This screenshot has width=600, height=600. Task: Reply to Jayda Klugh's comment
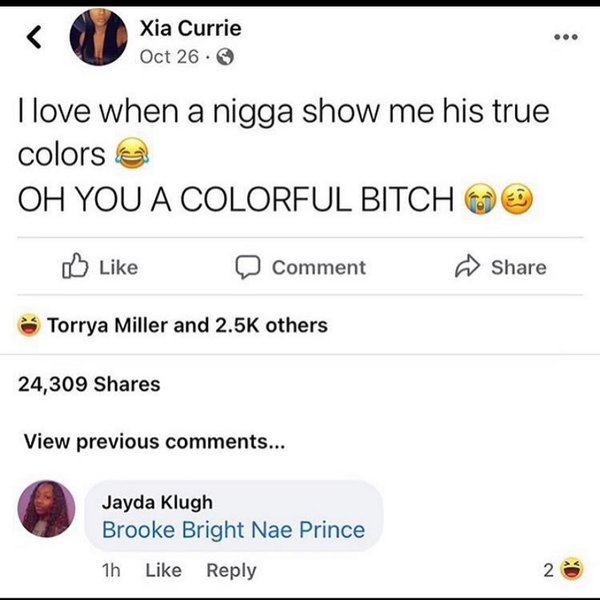coord(232,571)
